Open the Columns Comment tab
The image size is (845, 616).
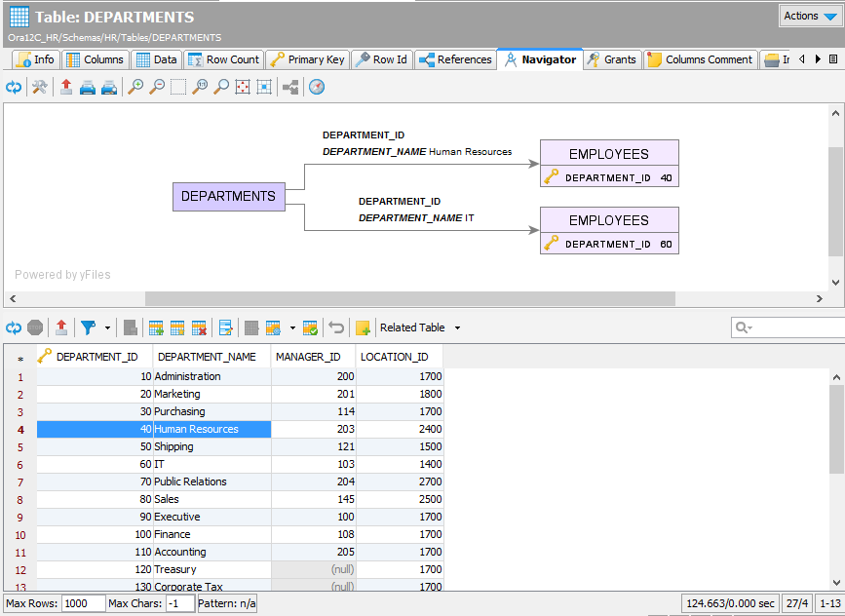(x=701, y=59)
